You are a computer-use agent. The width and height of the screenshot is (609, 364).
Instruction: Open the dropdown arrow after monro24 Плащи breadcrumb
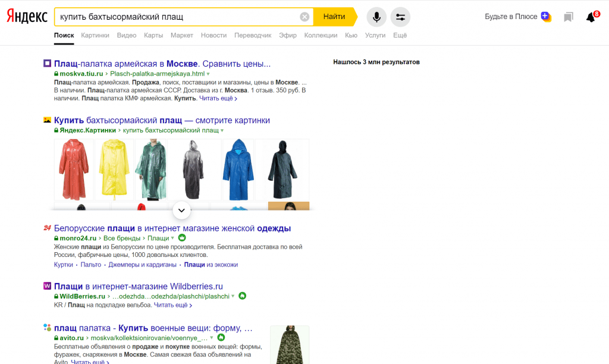[172, 238]
